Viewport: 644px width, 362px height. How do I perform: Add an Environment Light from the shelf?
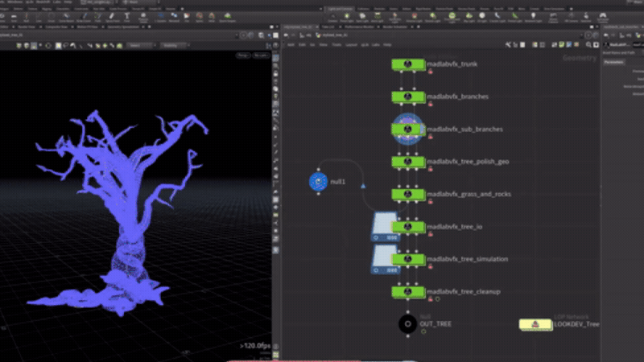[452, 18]
